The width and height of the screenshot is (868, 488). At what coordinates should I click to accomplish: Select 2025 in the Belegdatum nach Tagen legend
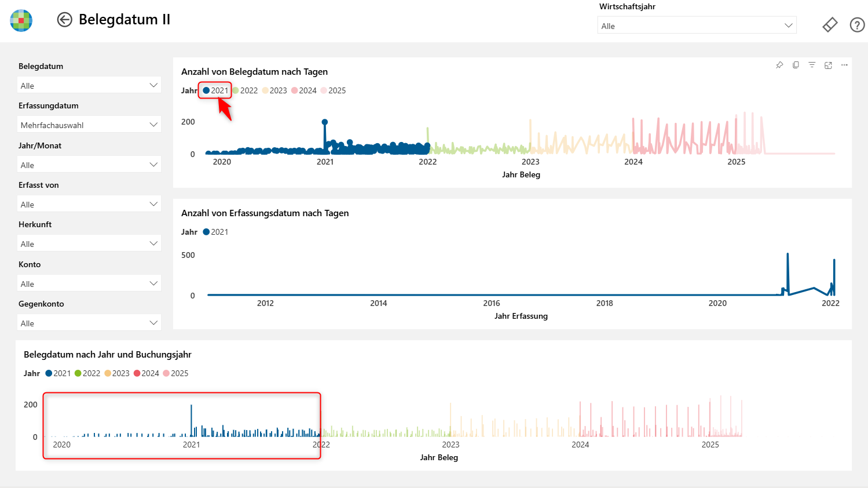point(333,90)
